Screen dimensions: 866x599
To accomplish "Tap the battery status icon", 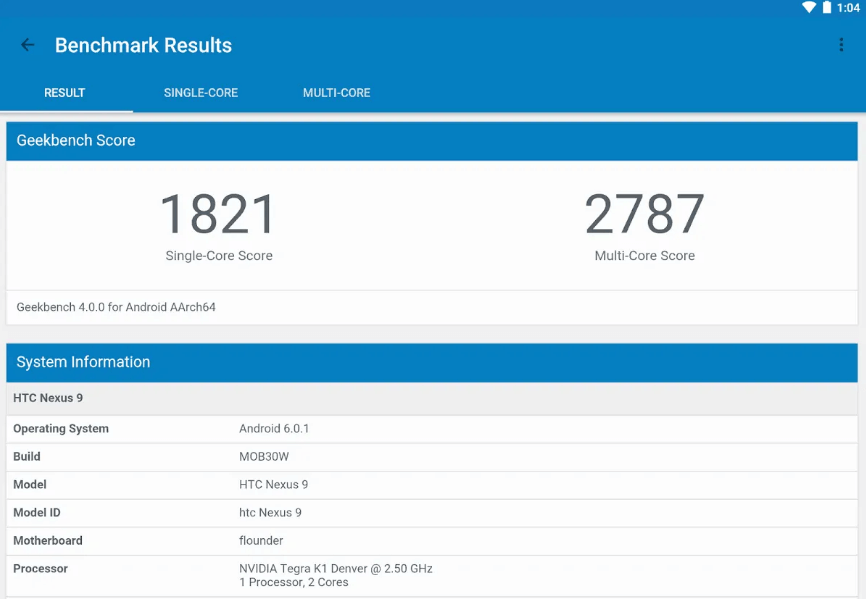I will coord(827,7).
